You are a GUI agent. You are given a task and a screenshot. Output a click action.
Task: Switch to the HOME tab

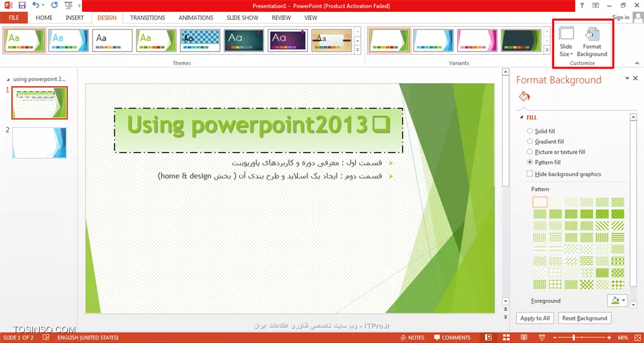44,18
